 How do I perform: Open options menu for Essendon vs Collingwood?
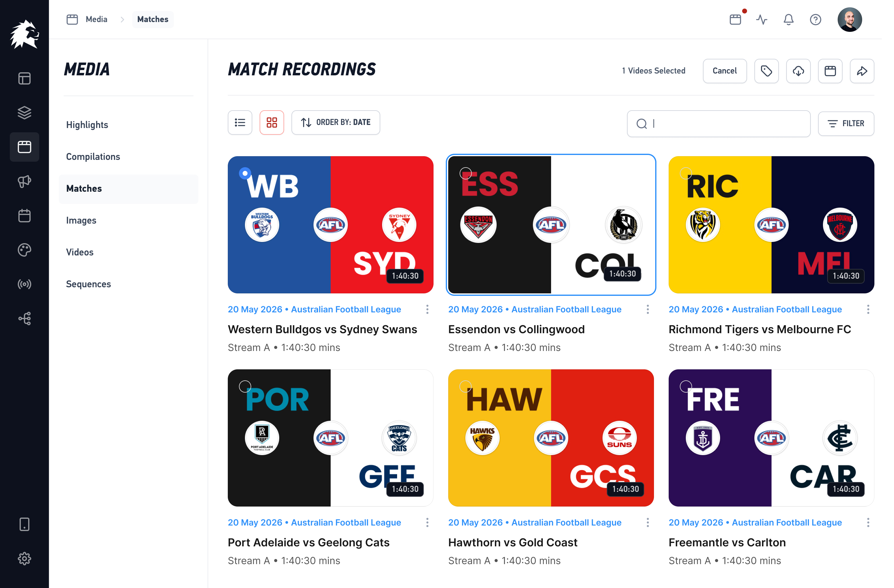648,309
